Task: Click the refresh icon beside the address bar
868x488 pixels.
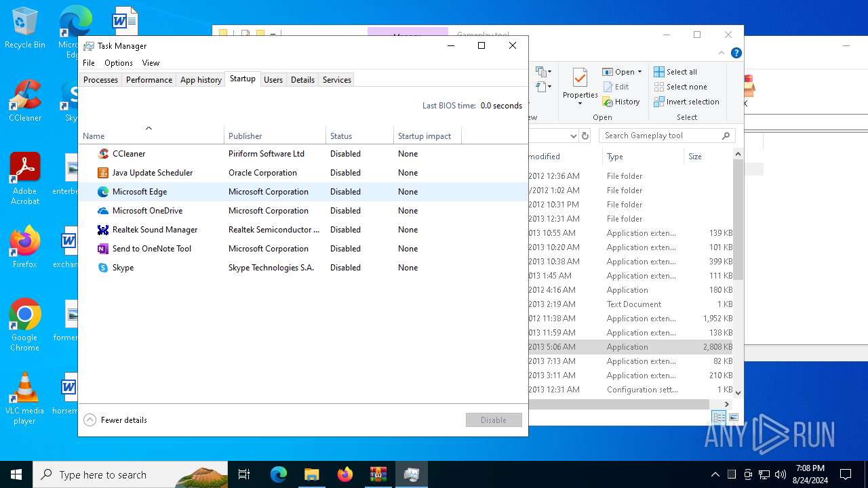Action: click(586, 136)
